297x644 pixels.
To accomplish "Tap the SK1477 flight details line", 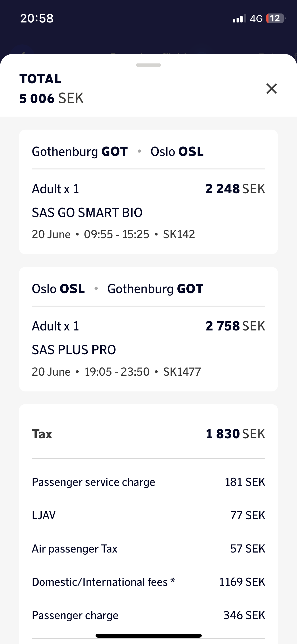I will [x=116, y=372].
